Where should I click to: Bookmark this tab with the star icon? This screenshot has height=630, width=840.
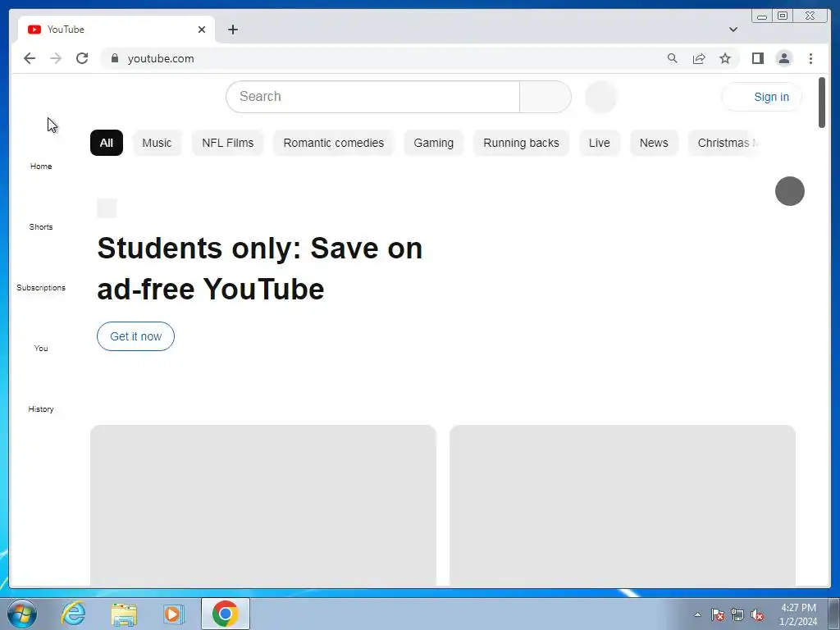pos(725,58)
